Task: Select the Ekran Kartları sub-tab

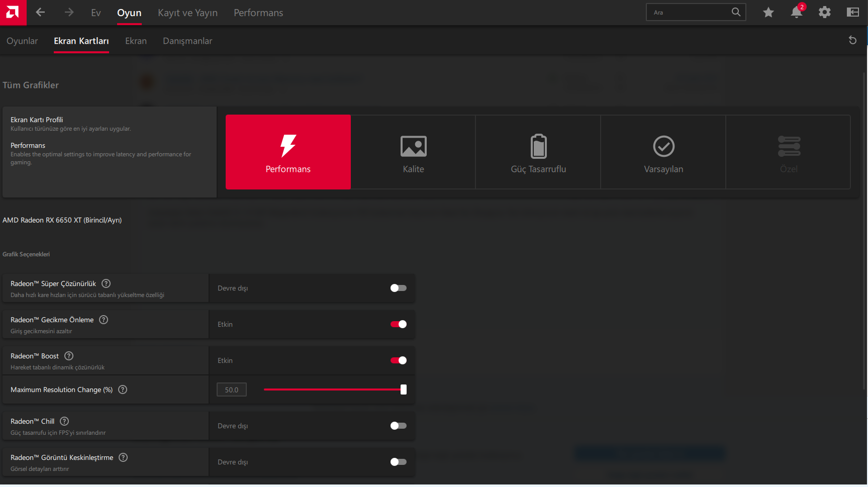Action: tap(81, 41)
